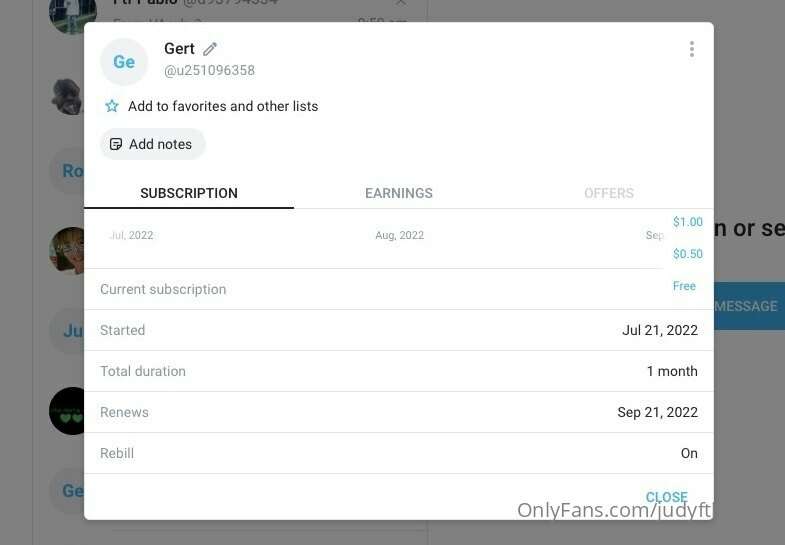The height and width of the screenshot is (545, 785).
Task: Select the Jul, 2022 timeline marker
Action: coord(131,235)
